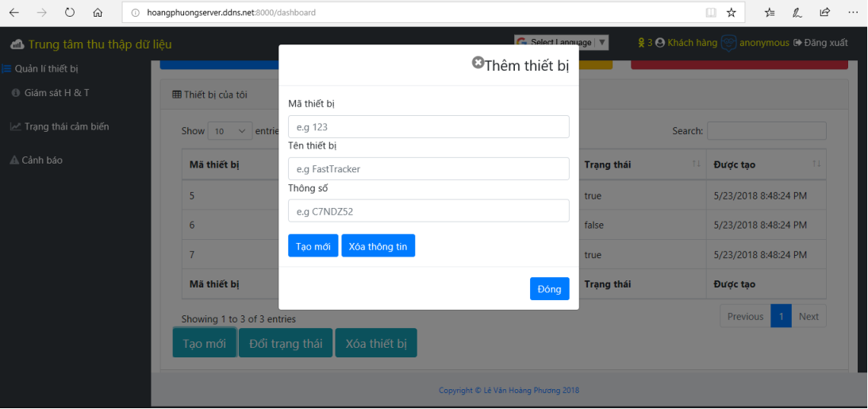The height and width of the screenshot is (409, 868).
Task: Click the anonymous avatar icon
Action: click(x=728, y=43)
